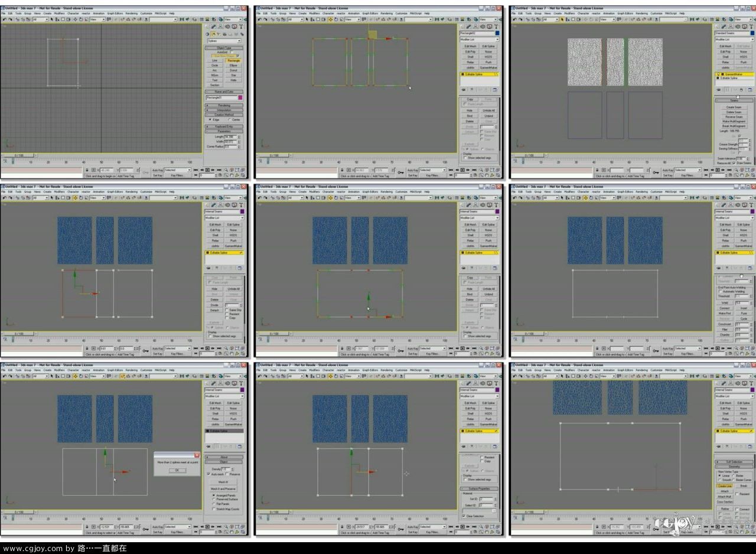Select Shapes category icon in Rectangle-creation screenshot

pos(214,34)
